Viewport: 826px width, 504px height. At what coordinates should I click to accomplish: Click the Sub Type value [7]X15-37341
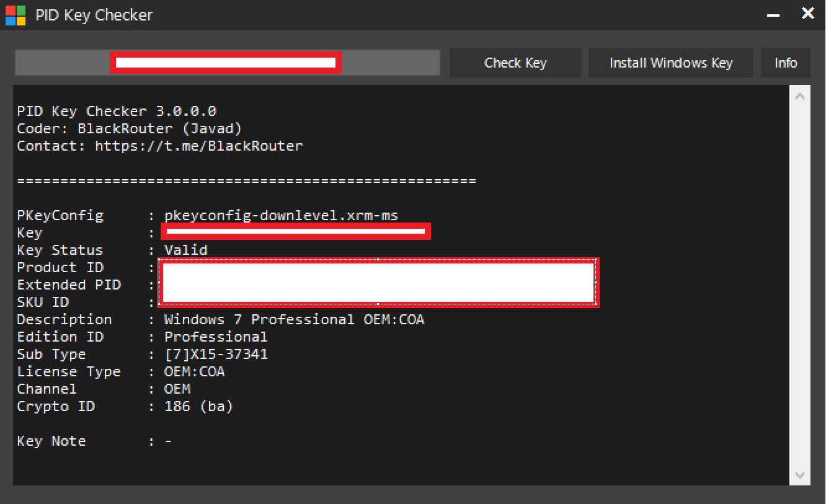(216, 355)
